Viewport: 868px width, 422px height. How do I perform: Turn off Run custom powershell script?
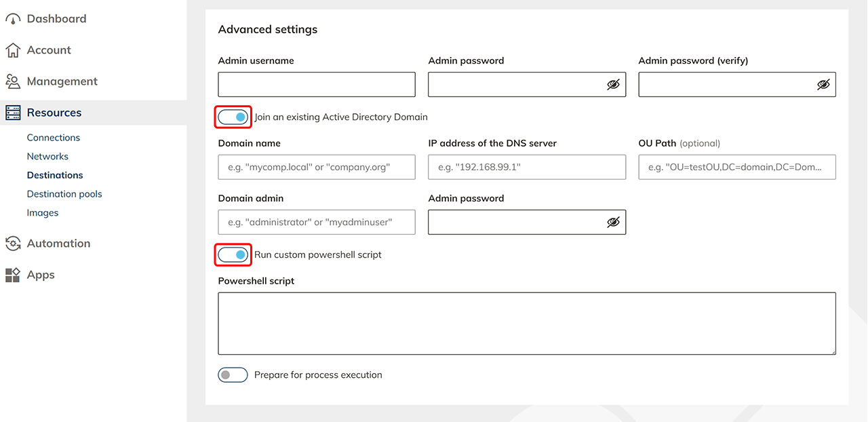(x=233, y=255)
